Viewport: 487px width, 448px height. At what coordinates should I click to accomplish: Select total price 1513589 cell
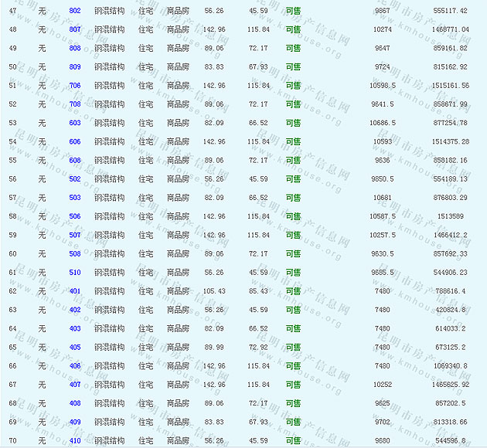coord(451,216)
